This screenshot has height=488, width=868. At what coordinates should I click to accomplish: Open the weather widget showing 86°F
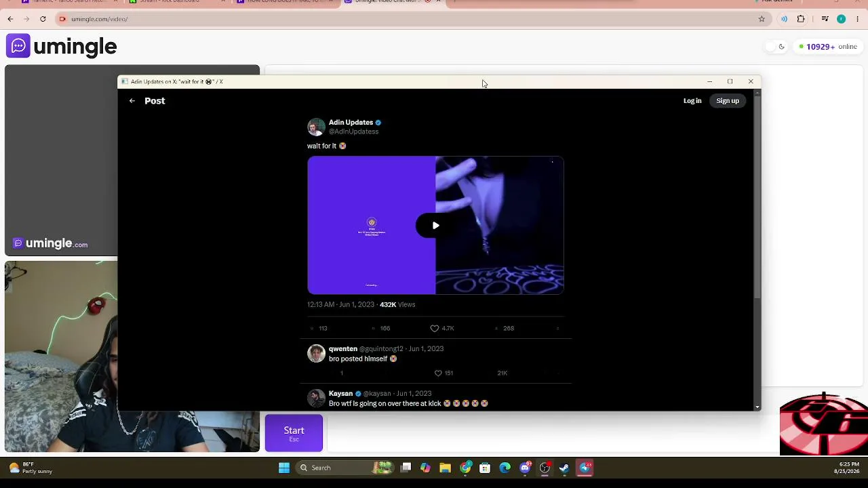point(31,468)
